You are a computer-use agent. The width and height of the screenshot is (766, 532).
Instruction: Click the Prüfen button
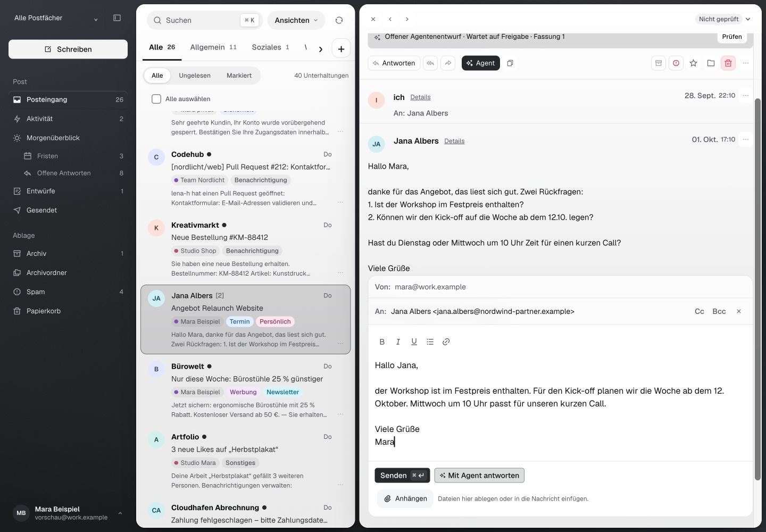732,37
